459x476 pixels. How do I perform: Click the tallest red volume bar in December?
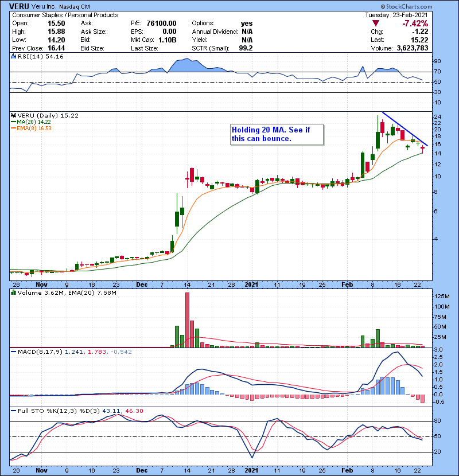[187, 320]
